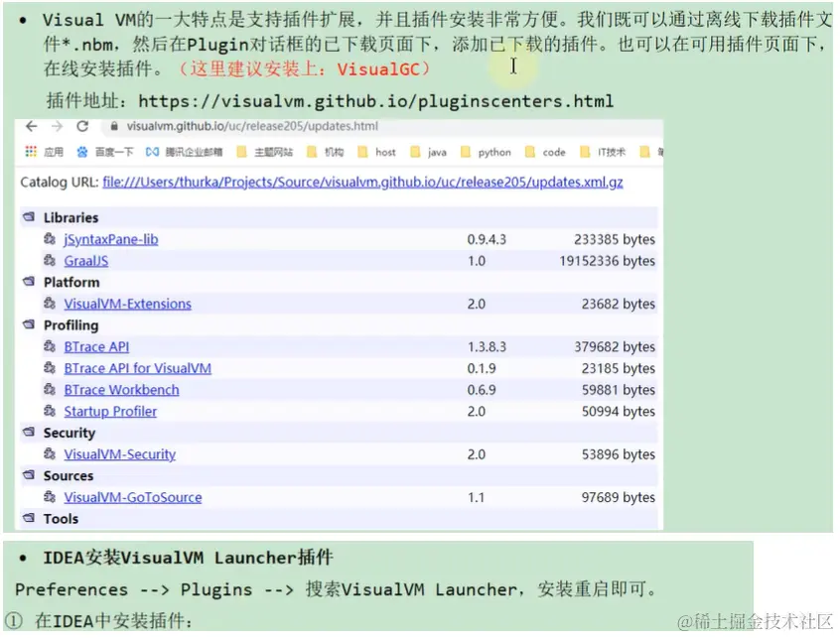Image resolution: width=840 pixels, height=638 pixels.
Task: Click the 0.9.4.3 version value
Action: pos(487,239)
